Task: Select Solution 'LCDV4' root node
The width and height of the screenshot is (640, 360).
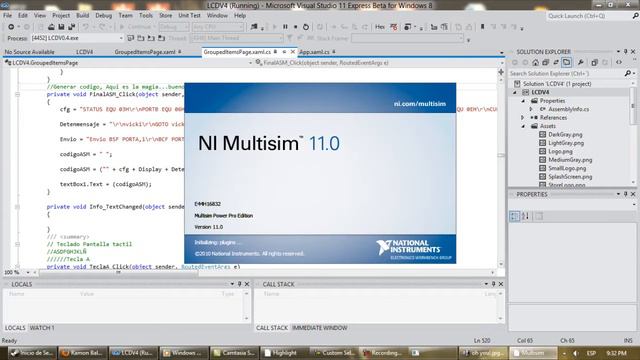Action: pyautogui.click(x=557, y=84)
